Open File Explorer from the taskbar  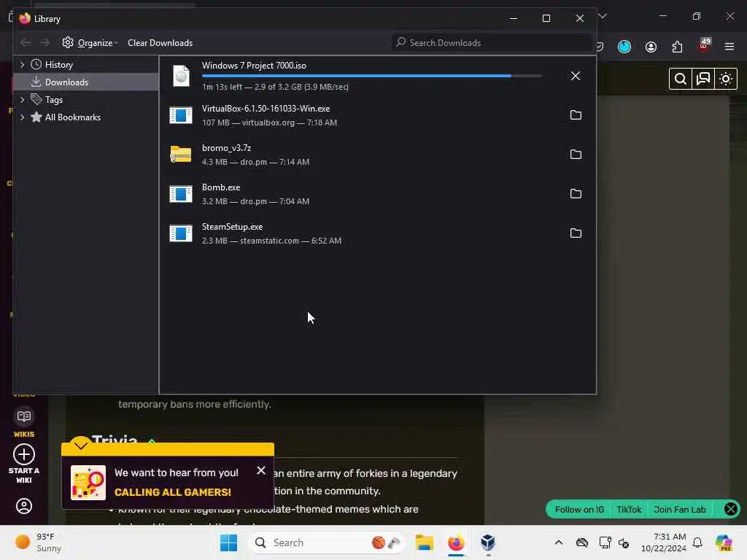pos(424,542)
